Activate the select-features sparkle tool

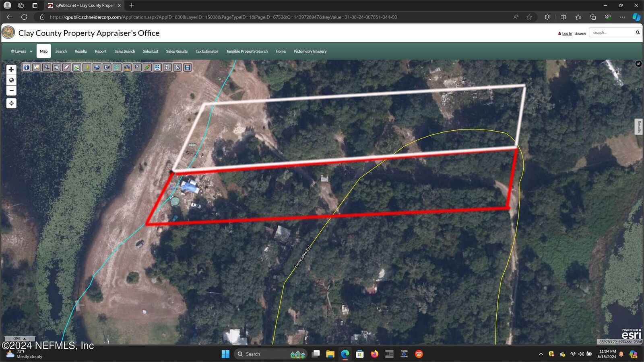pyautogui.click(x=37, y=68)
